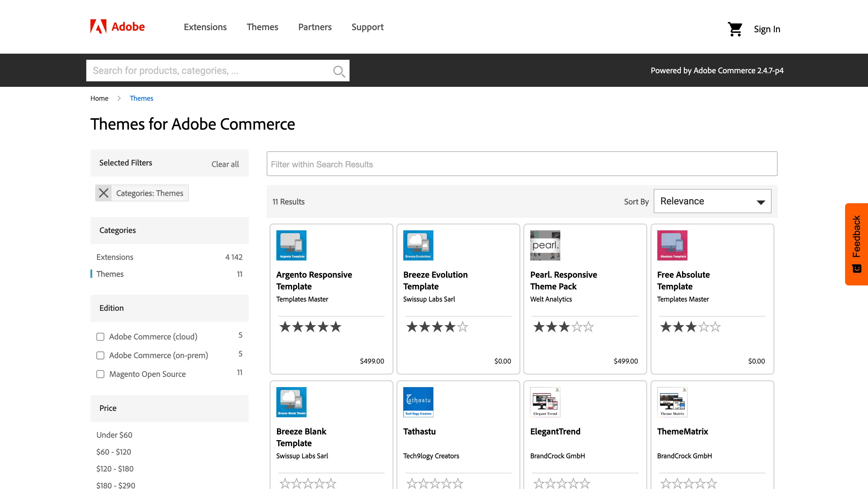Navigate to Home via the breadcrumb
This screenshot has width=868, height=489.
[99, 98]
